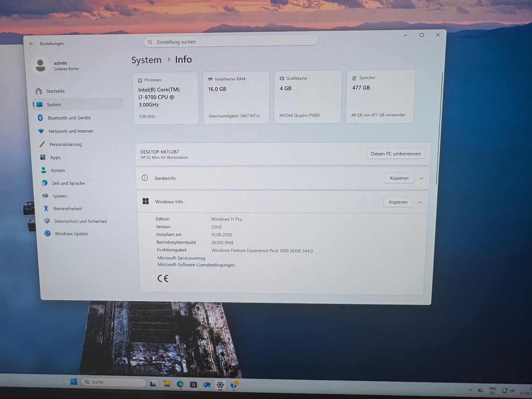The width and height of the screenshot is (532, 399).
Task: Open Task View on the taskbar
Action: click(x=153, y=384)
